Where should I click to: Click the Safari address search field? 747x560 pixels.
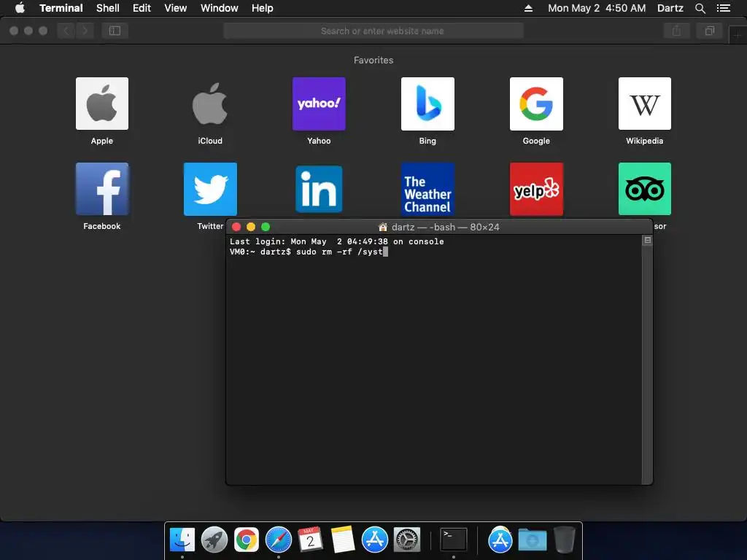tap(373, 31)
